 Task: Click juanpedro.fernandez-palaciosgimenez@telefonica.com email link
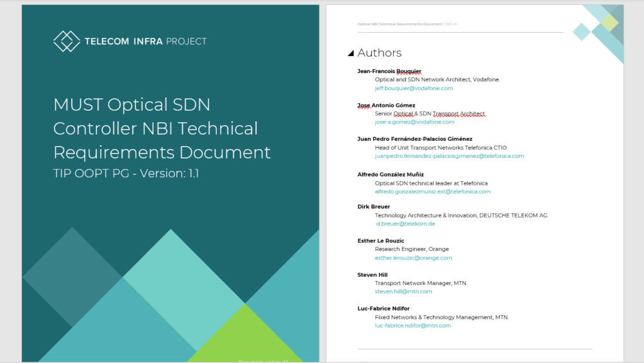click(449, 156)
